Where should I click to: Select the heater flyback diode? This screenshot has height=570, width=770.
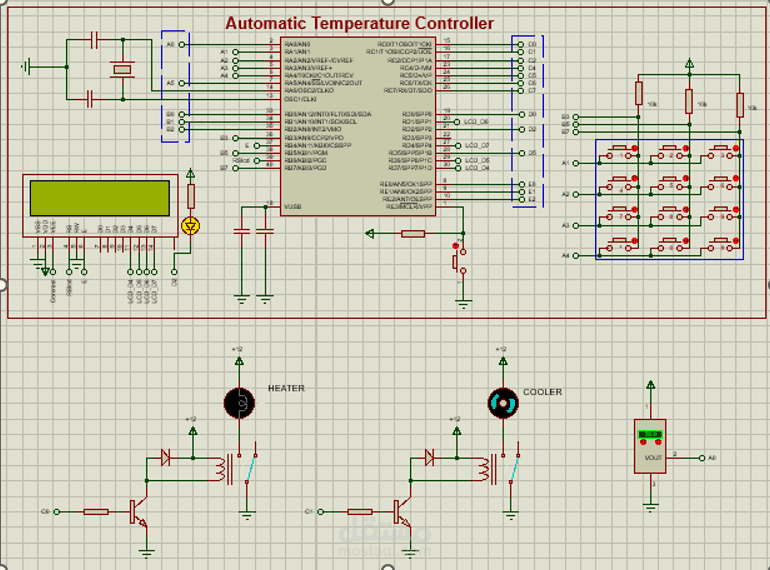[x=165, y=458]
